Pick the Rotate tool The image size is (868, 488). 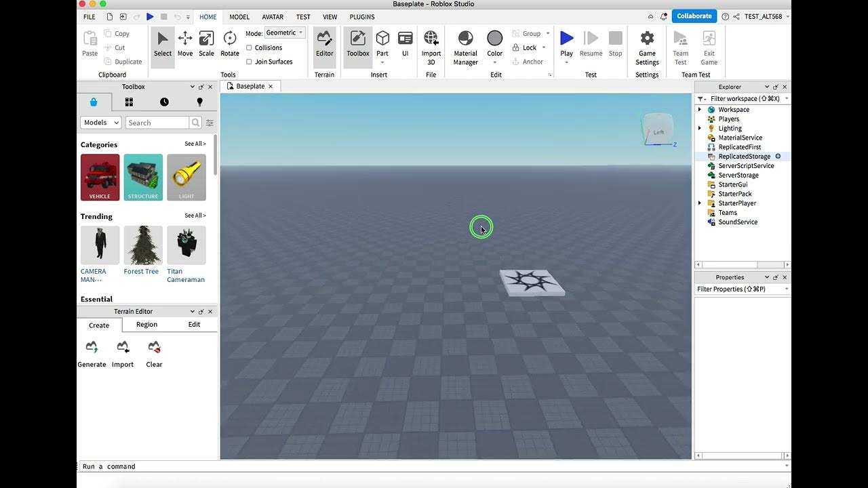[230, 44]
